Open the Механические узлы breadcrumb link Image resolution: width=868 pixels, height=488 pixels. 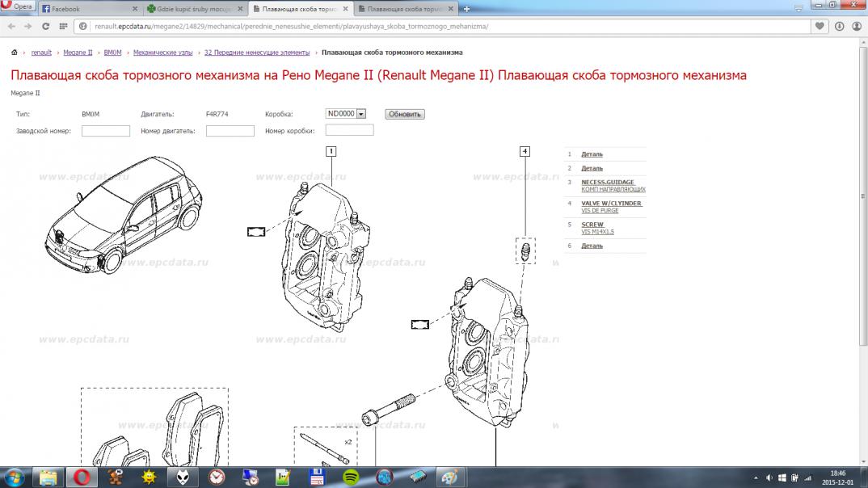click(162, 53)
